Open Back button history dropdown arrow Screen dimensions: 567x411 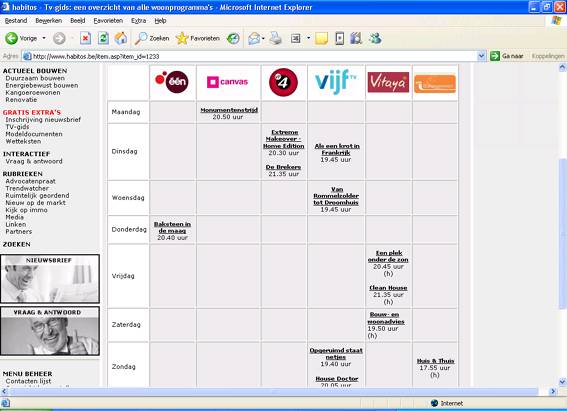44,38
